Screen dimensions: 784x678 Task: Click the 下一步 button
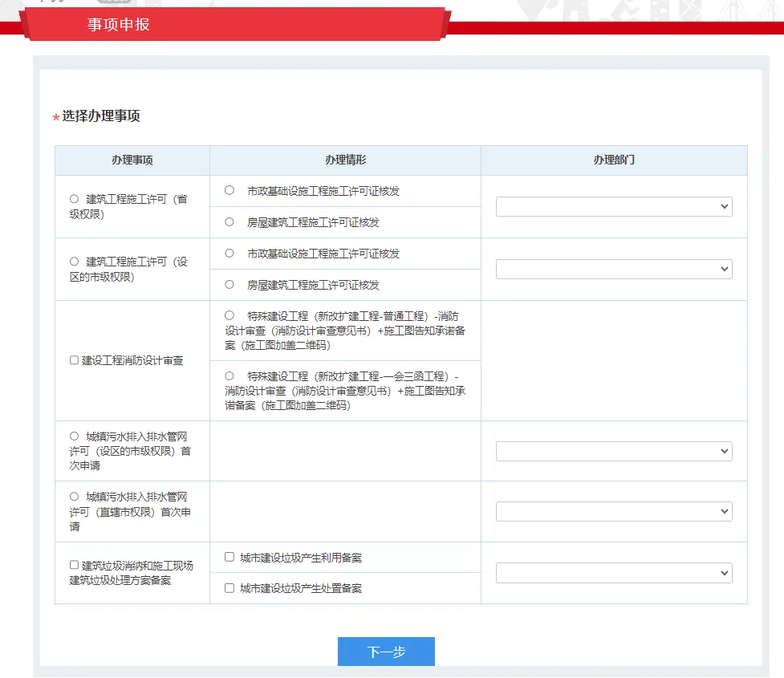click(x=386, y=652)
